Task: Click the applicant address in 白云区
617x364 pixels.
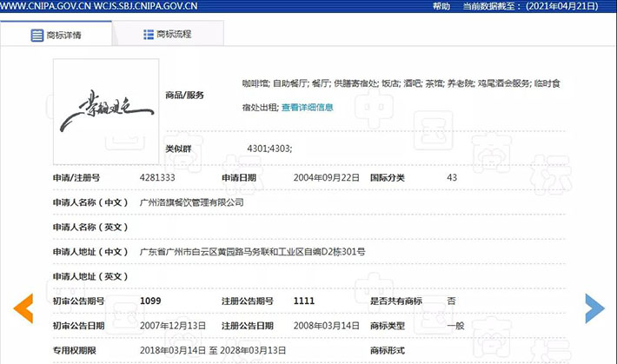Action: (252, 252)
